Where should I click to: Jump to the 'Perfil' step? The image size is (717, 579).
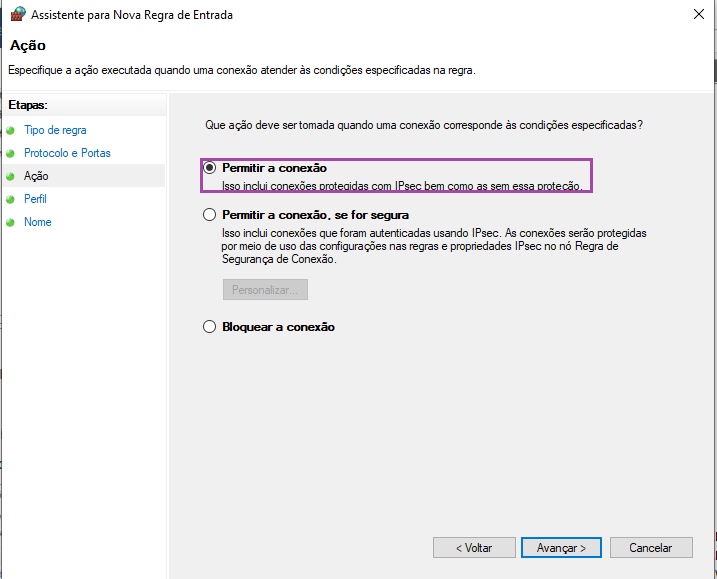coord(35,199)
